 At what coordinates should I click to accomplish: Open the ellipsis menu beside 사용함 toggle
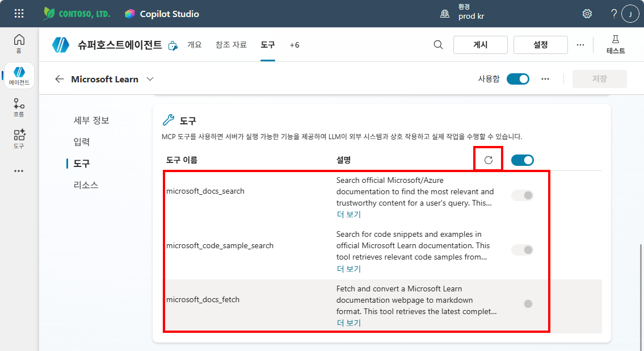pyautogui.click(x=545, y=79)
